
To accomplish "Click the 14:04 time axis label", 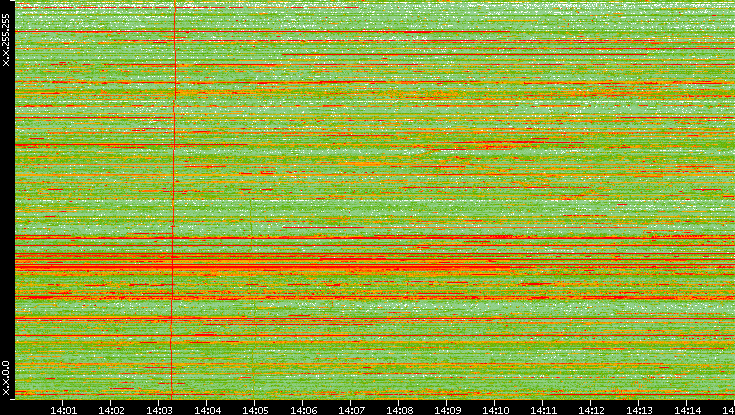I will click(207, 410).
